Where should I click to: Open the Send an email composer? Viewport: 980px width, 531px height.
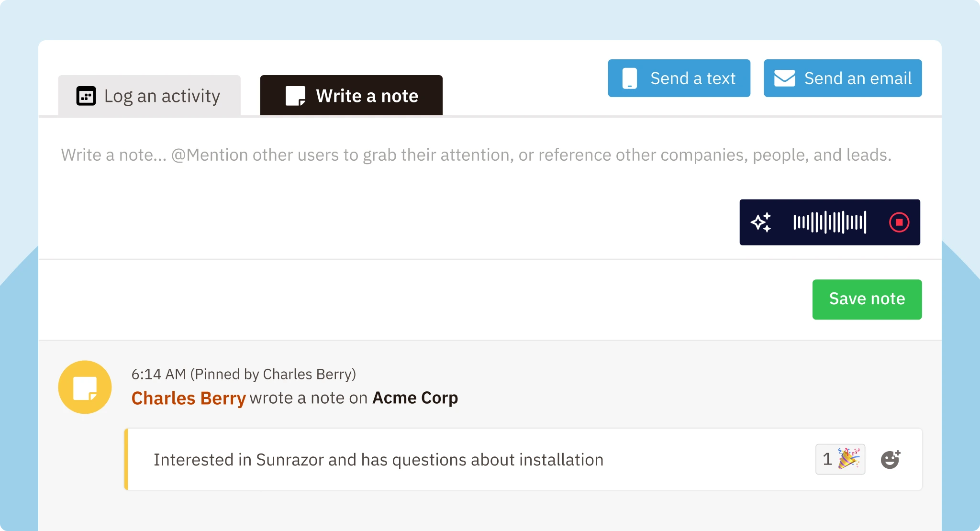click(x=842, y=77)
